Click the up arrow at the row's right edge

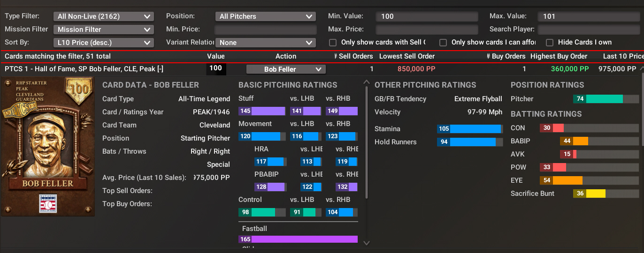click(641, 69)
